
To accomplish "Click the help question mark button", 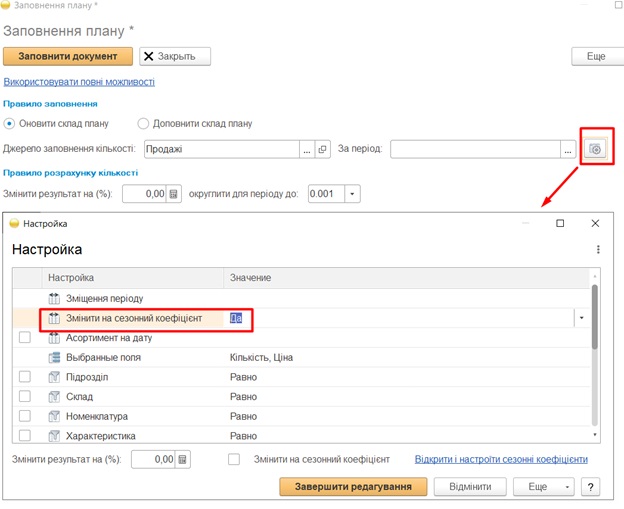I will [591, 487].
